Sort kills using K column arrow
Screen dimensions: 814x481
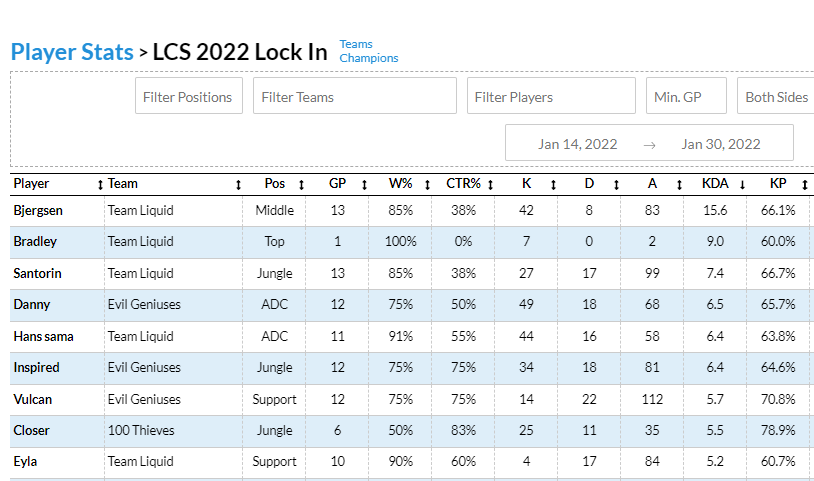coord(554,184)
